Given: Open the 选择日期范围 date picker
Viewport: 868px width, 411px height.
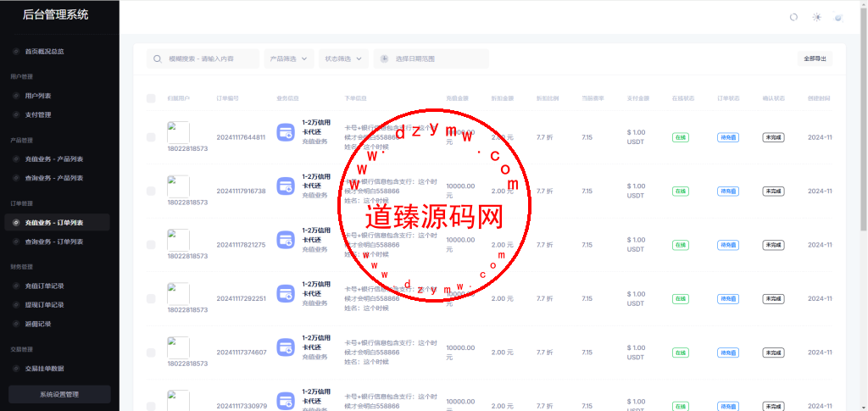Looking at the screenshot, I should click(431, 58).
